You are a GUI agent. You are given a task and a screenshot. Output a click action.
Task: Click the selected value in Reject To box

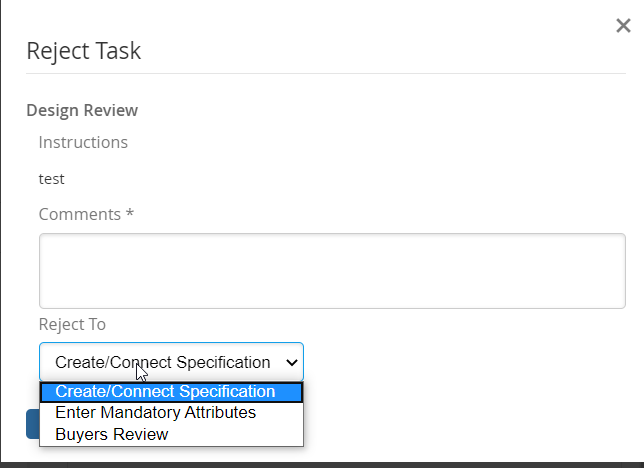162,362
